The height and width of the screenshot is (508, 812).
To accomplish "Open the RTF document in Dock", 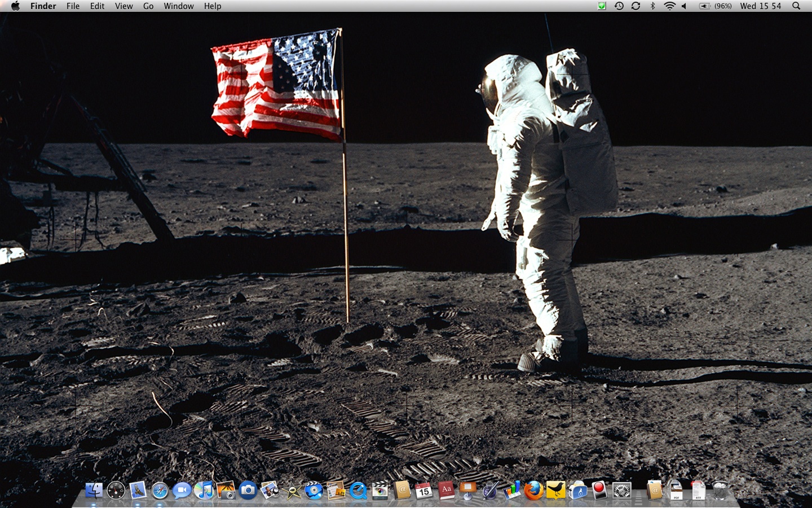I will tap(698, 490).
